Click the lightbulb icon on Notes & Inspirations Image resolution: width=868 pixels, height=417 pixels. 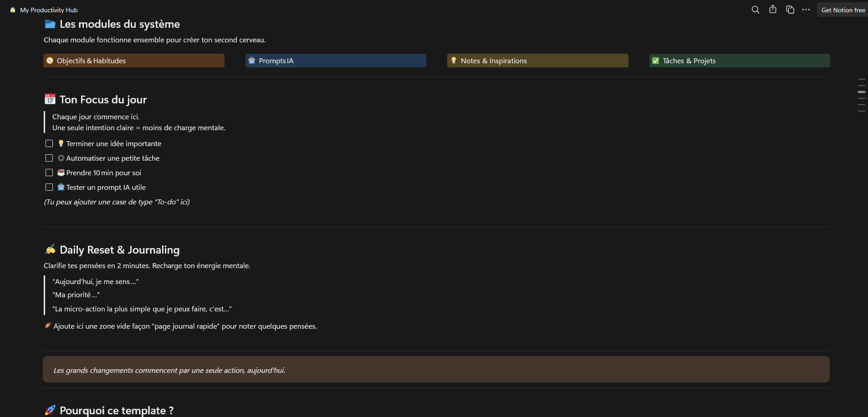click(454, 61)
